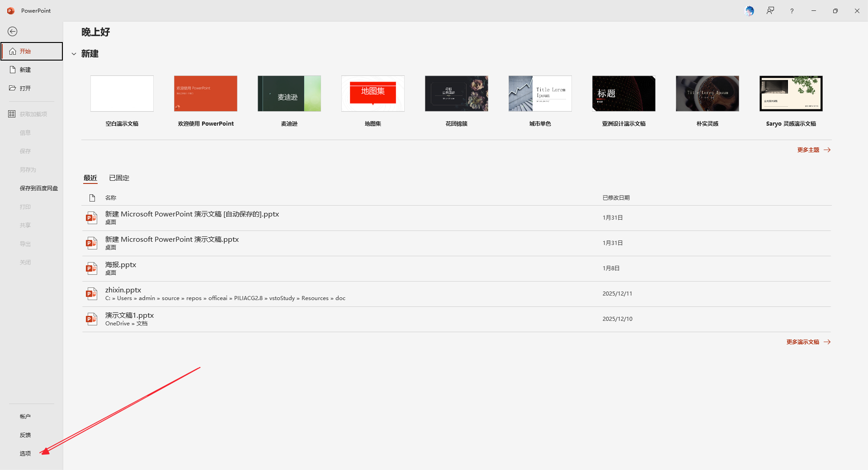The image size is (868, 470).
Task: Click the 2025/12/10 date of 演示文稿1.pptx
Action: point(618,319)
